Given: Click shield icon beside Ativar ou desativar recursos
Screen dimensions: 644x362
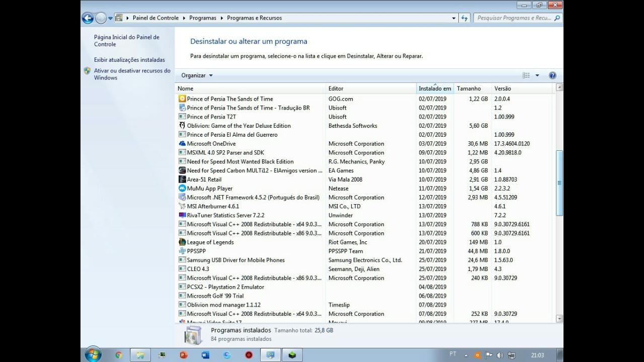Looking at the screenshot, I should 88,71.
